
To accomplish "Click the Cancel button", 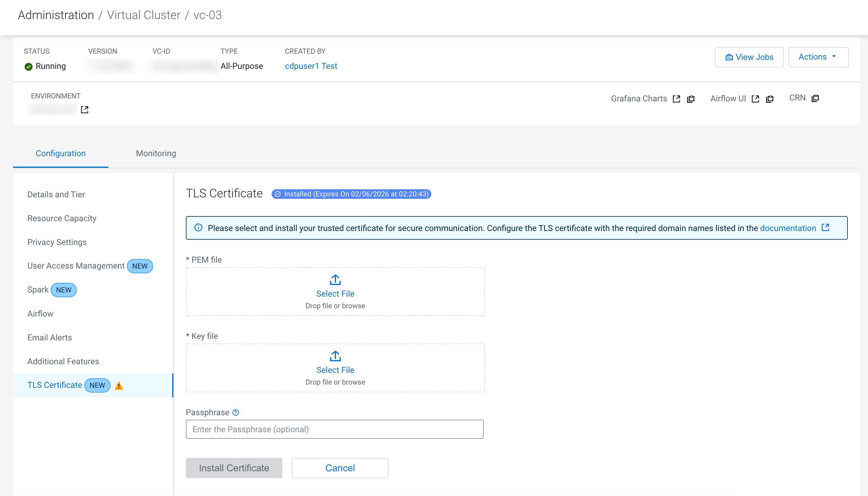I will pos(340,468).
